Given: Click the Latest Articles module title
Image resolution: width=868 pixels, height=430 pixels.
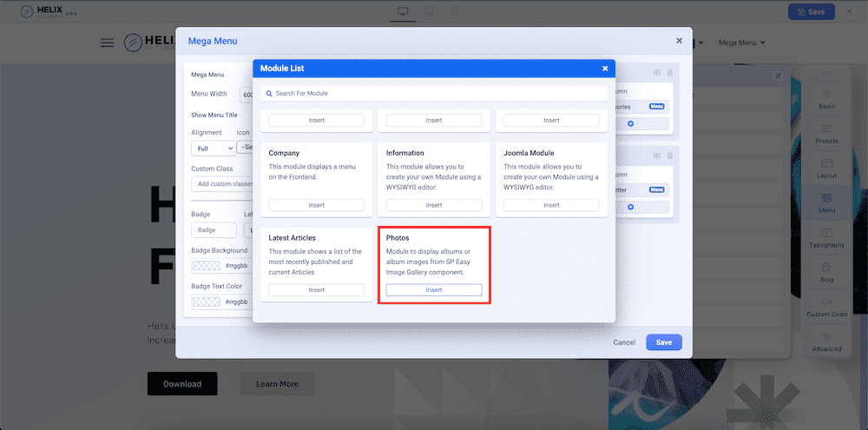Looking at the screenshot, I should (x=293, y=238).
